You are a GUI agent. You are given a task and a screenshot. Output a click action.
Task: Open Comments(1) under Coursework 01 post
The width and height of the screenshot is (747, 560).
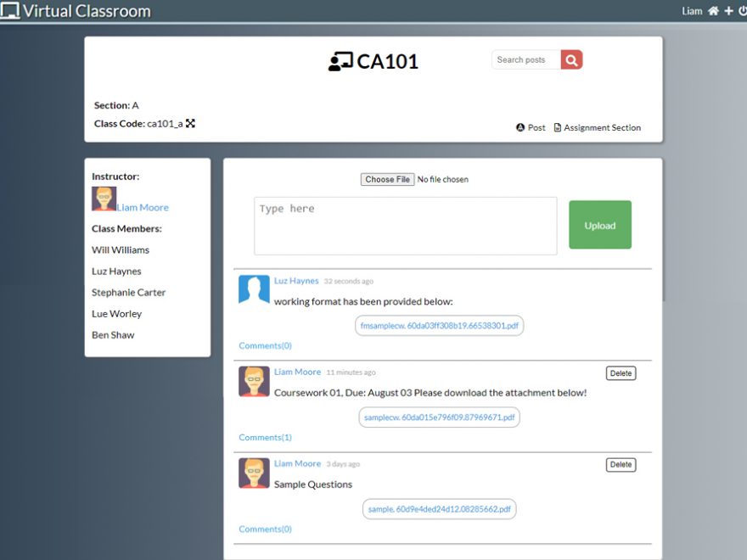(x=266, y=437)
